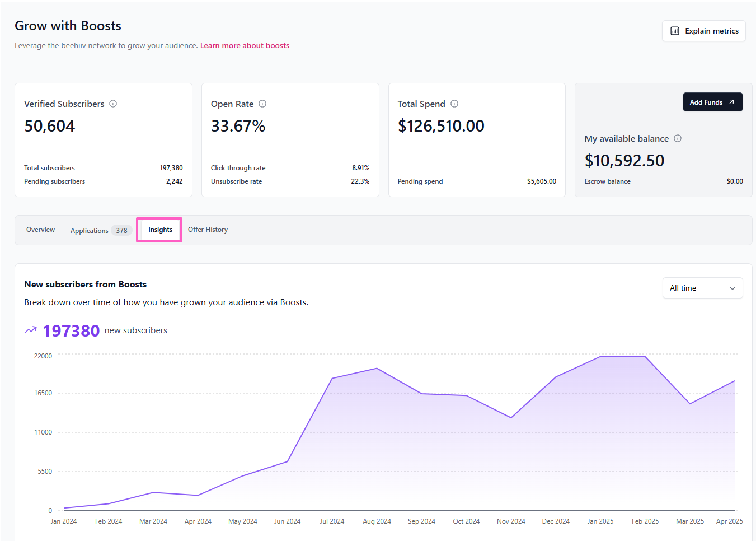
Task: Click info icon beside My available balance
Action: coord(678,138)
